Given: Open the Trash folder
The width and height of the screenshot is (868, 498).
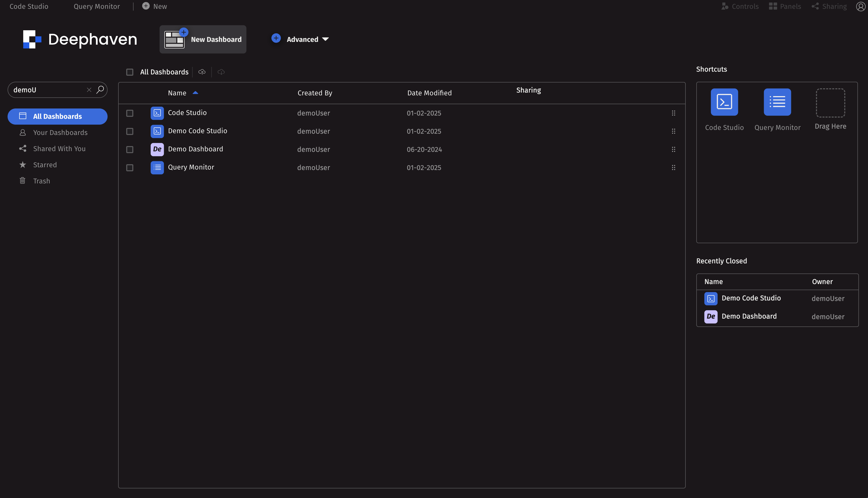Looking at the screenshot, I should [x=41, y=181].
